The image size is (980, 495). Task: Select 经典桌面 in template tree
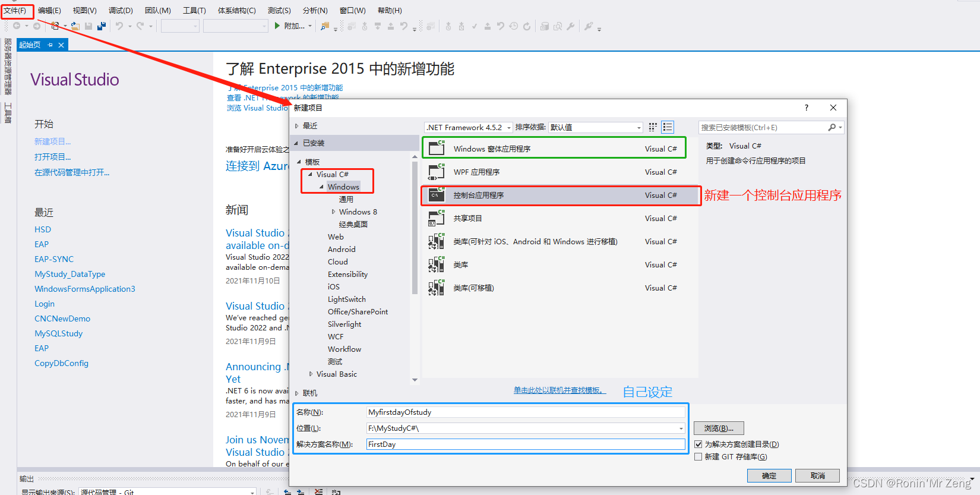(353, 224)
